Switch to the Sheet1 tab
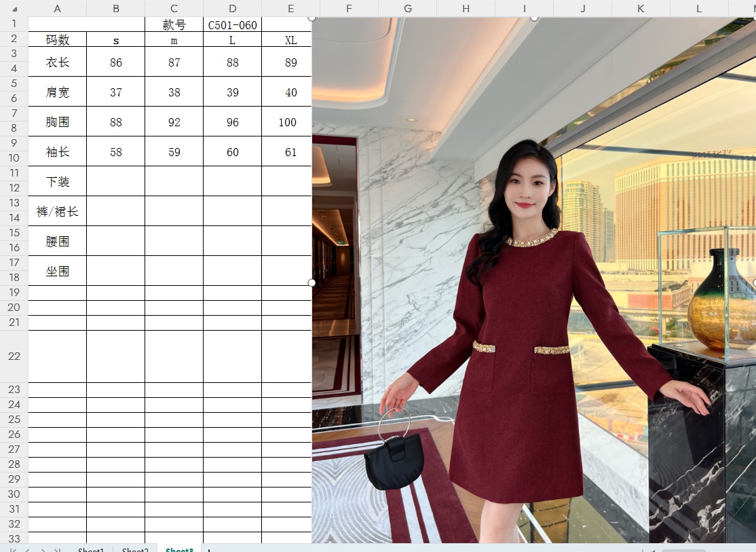The height and width of the screenshot is (552, 756). click(x=91, y=550)
